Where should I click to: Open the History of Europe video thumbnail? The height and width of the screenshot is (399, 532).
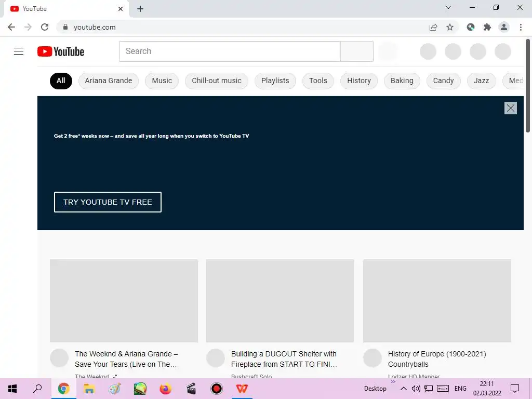tap(437, 301)
